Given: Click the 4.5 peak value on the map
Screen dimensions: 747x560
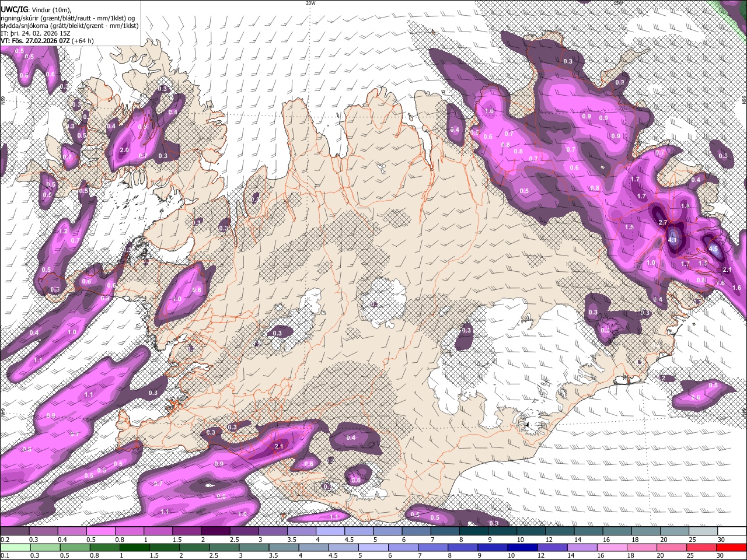Looking at the screenshot, I should [713, 248].
